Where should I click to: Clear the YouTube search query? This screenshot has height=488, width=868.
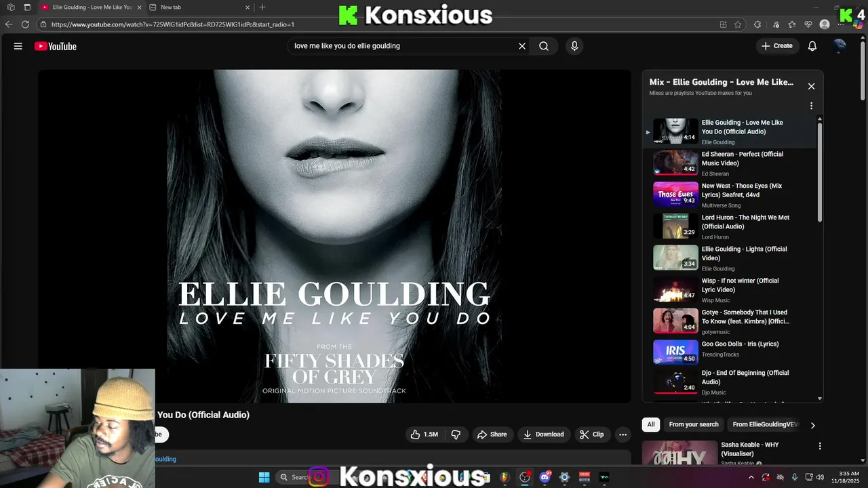point(522,46)
